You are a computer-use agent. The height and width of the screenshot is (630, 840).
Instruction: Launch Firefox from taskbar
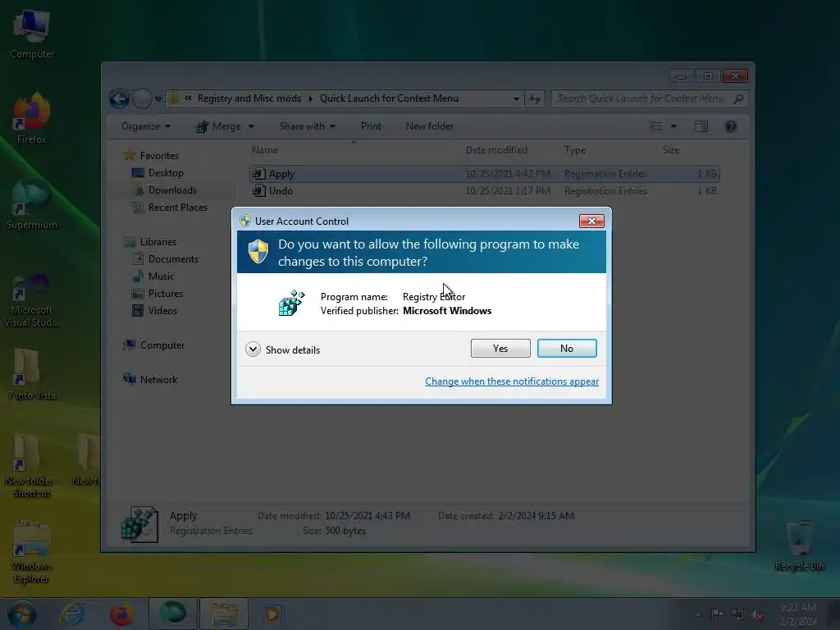[x=122, y=614]
